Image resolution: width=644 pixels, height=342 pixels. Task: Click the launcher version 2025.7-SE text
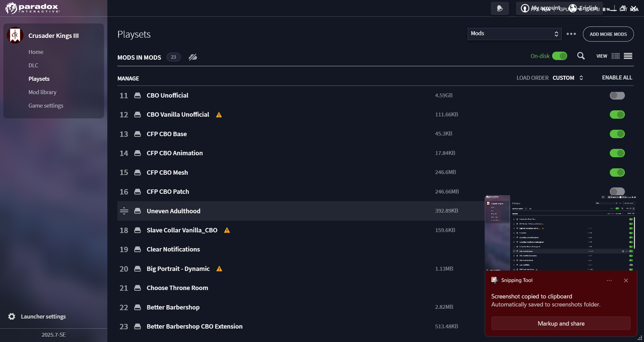coord(54,335)
